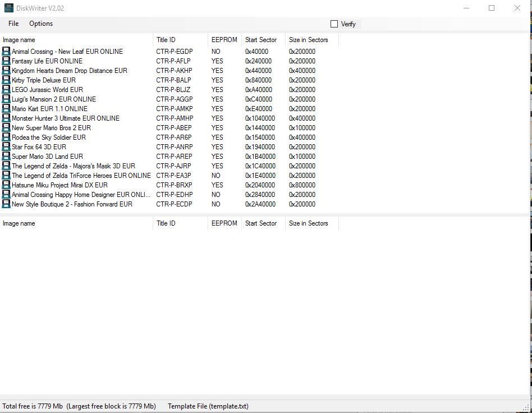The height and width of the screenshot is (413, 532).
Task: Click the Rodea the Sky Soldier icon
Action: point(6,137)
